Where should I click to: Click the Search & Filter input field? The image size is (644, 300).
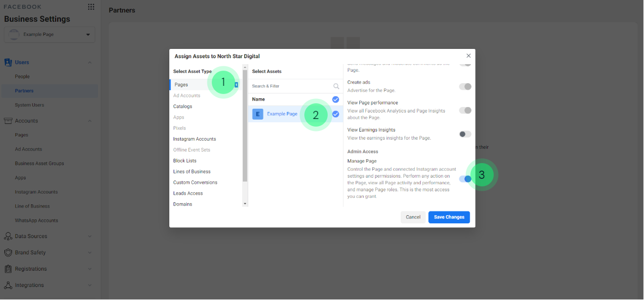[x=296, y=86]
